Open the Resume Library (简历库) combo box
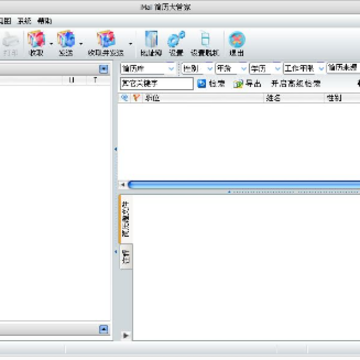This screenshot has width=360, height=360. (148, 69)
